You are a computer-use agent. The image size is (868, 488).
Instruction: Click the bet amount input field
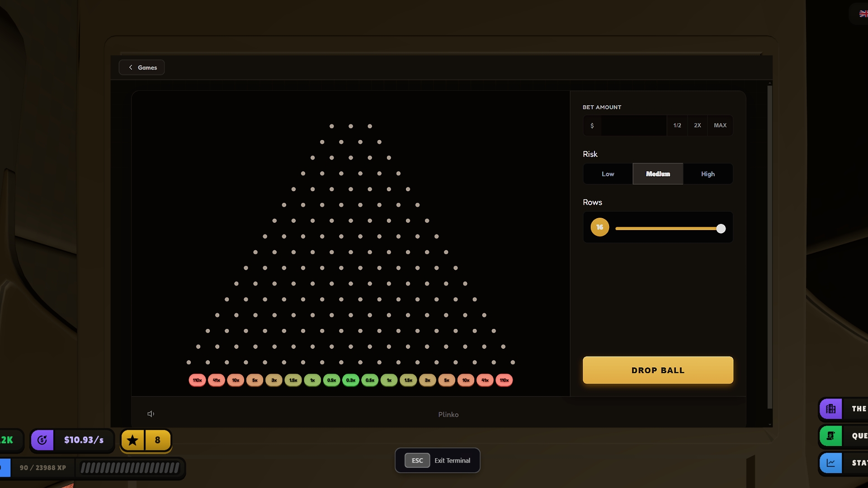(633, 126)
